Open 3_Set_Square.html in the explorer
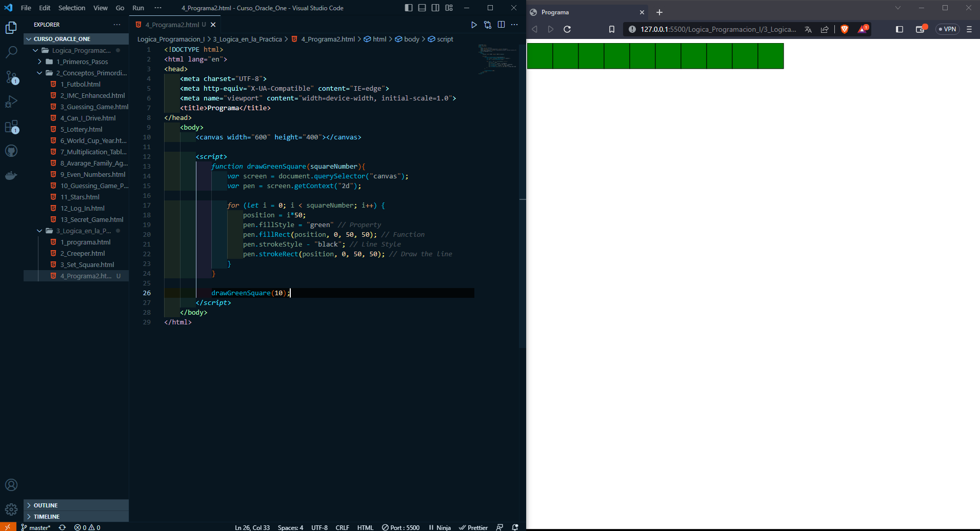 click(76, 264)
